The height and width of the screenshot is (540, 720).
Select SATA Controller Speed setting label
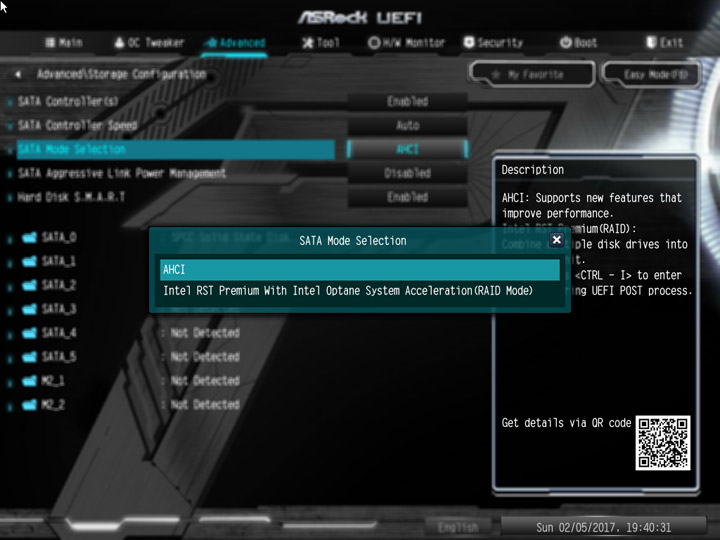77,125
